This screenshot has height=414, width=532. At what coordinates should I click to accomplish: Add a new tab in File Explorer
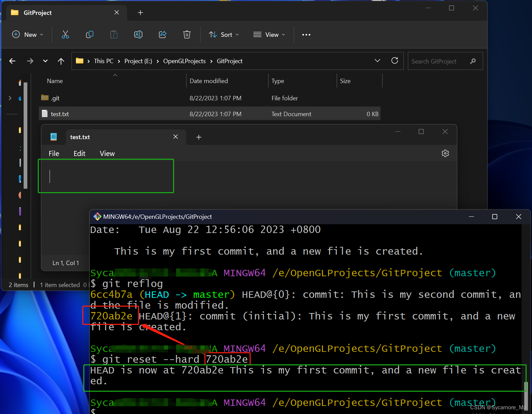[141, 13]
